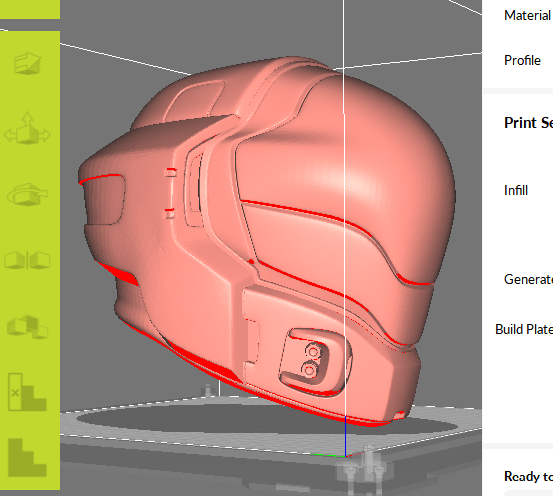Click the staircase icon at sidebar bottom
Image resolution: width=553 pixels, height=496 pixels.
(x=27, y=458)
